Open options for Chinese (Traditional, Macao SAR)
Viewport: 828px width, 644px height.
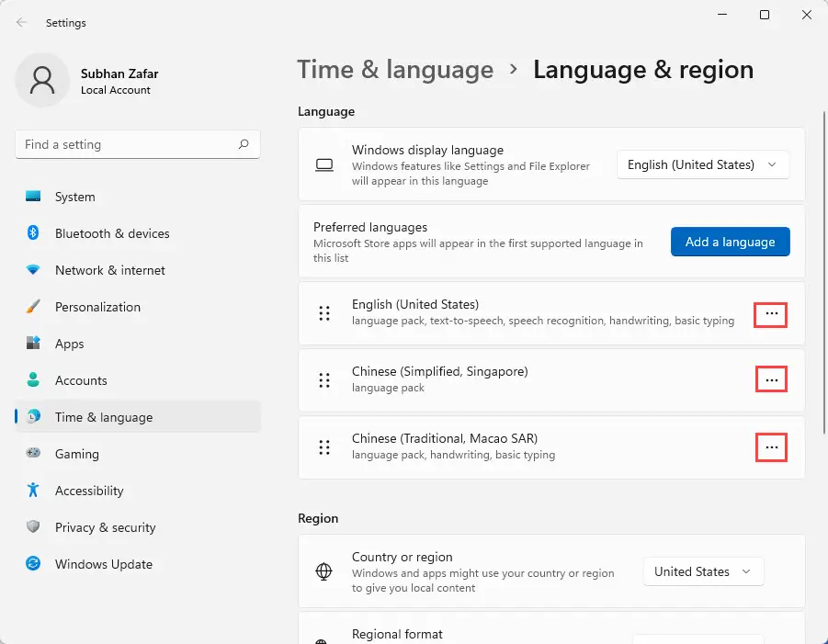coord(771,447)
